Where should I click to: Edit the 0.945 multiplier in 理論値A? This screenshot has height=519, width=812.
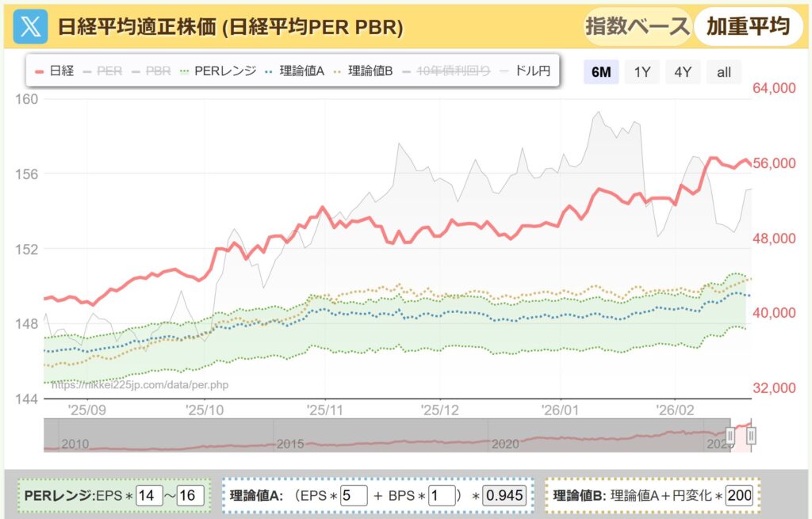point(503,496)
